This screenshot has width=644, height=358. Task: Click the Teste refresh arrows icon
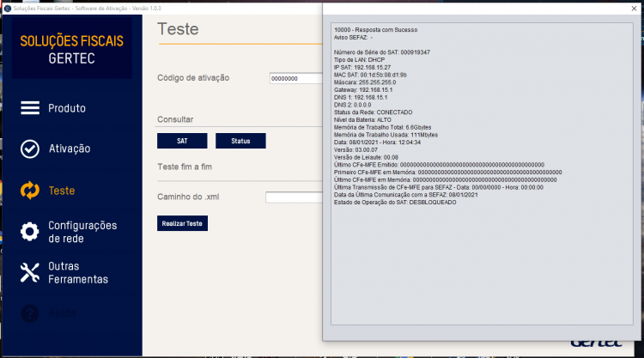pos(30,191)
